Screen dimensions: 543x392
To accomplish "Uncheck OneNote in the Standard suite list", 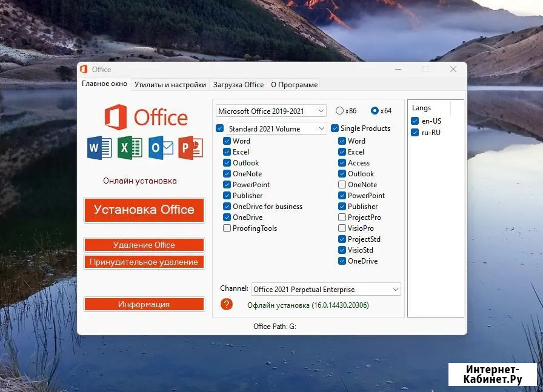I will click(227, 174).
